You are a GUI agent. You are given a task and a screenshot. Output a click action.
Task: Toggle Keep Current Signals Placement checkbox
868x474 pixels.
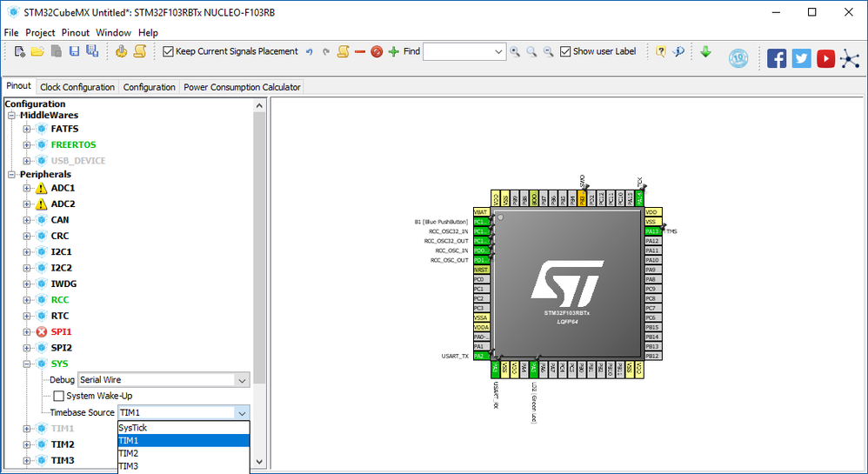click(168, 51)
